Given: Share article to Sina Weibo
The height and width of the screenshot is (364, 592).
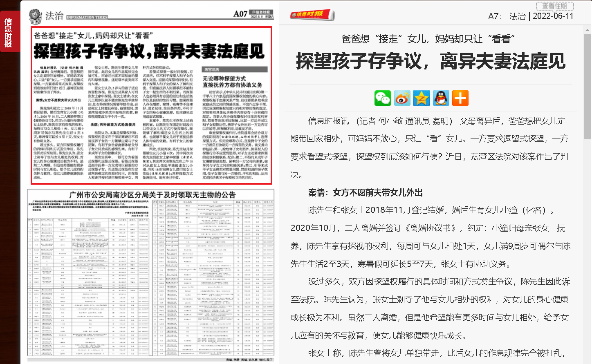Looking at the screenshot, I should [402, 98].
